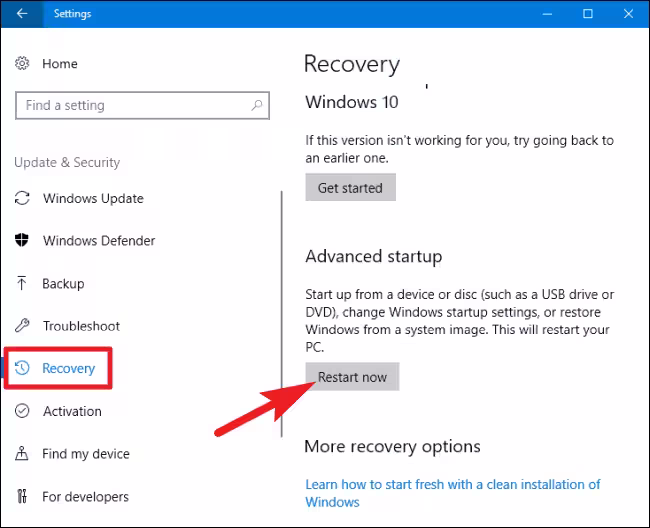650x528 pixels.
Task: Select Backup in the sidebar
Action: (63, 284)
